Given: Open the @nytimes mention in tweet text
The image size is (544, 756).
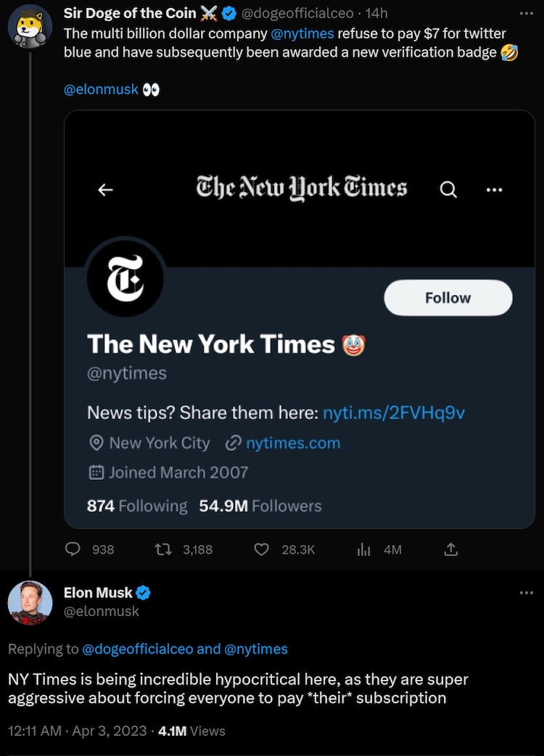Looking at the screenshot, I should click(x=302, y=33).
